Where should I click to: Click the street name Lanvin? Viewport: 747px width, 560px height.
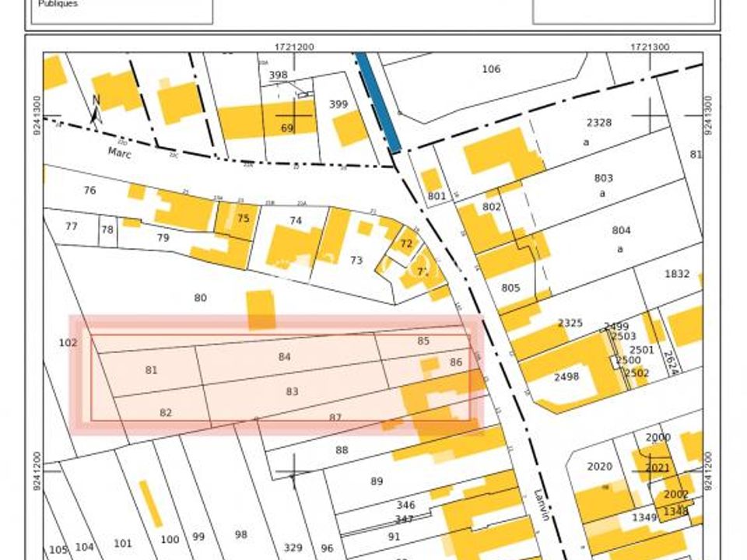tap(542, 506)
